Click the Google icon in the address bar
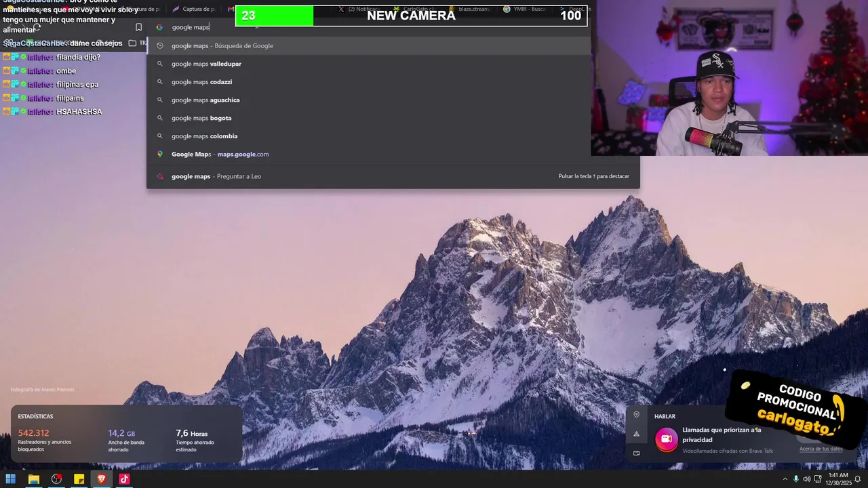Screen dimensions: 868x488 click(159, 27)
